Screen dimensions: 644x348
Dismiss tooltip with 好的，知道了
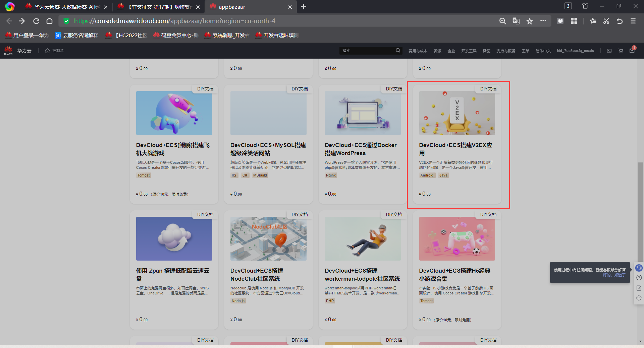point(614,275)
